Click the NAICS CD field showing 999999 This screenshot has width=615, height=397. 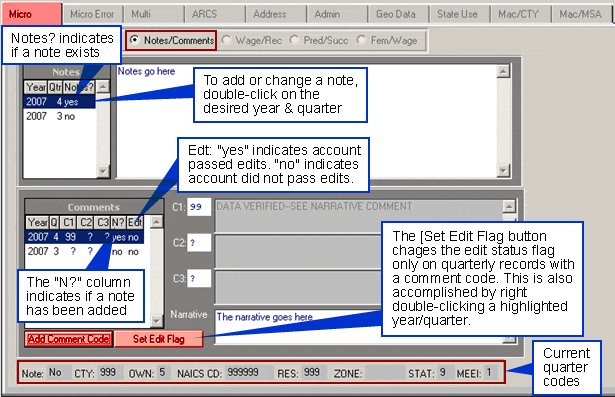click(249, 372)
